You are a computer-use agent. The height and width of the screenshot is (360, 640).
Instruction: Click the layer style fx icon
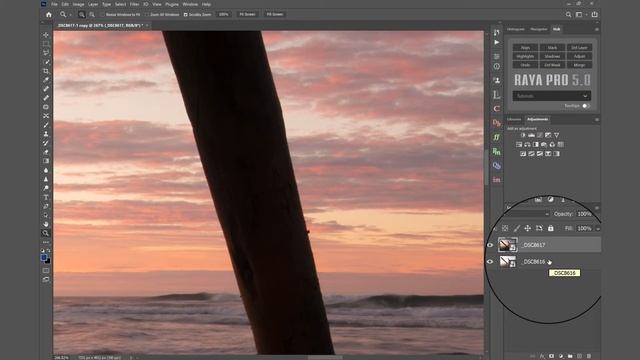(542, 356)
